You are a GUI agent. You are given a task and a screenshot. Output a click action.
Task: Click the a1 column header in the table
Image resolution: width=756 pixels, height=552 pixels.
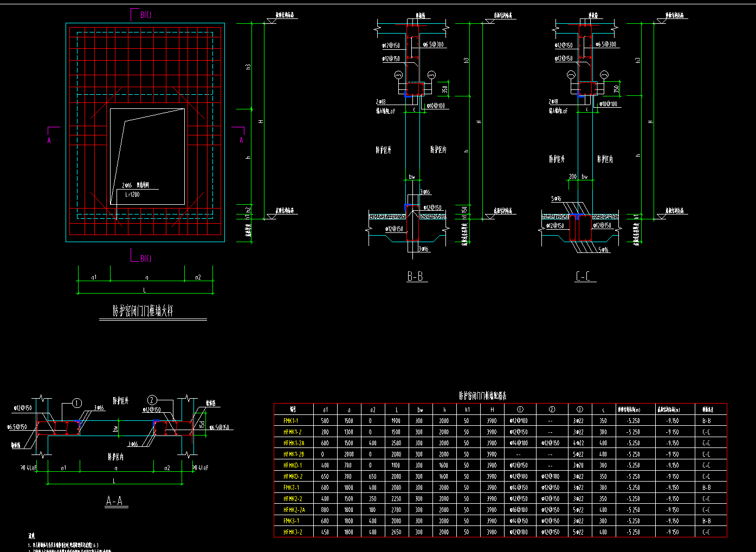click(x=325, y=410)
